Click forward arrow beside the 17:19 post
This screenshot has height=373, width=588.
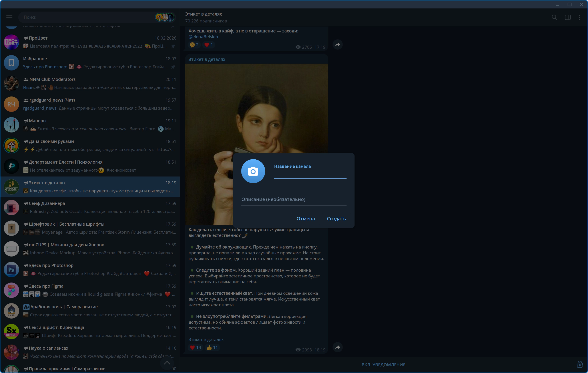coord(337,44)
